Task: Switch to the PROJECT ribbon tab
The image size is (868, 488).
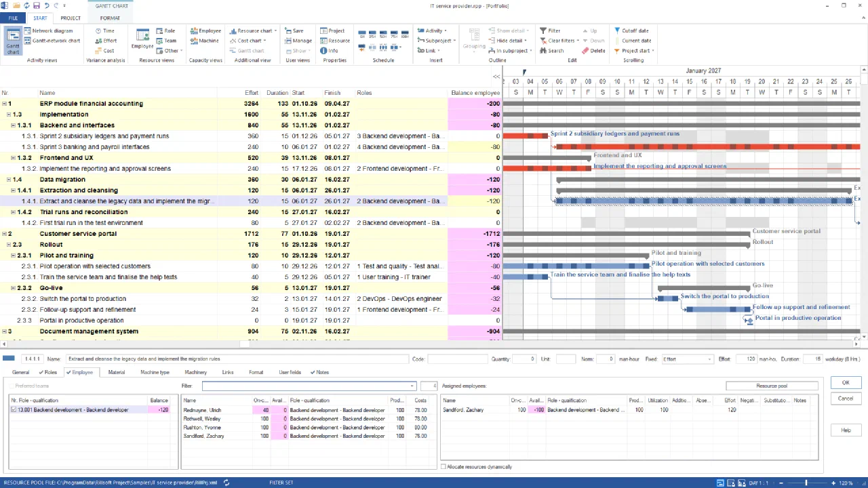Action: [x=71, y=18]
